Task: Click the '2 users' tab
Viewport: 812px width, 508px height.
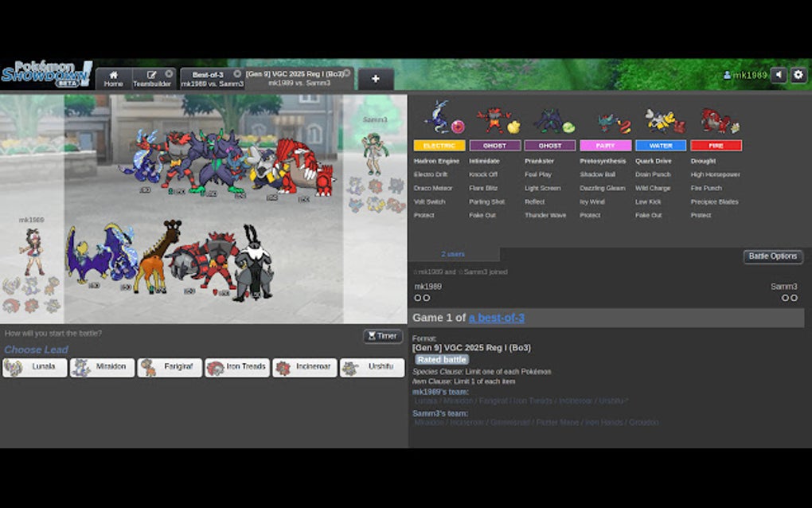Action: (x=453, y=254)
